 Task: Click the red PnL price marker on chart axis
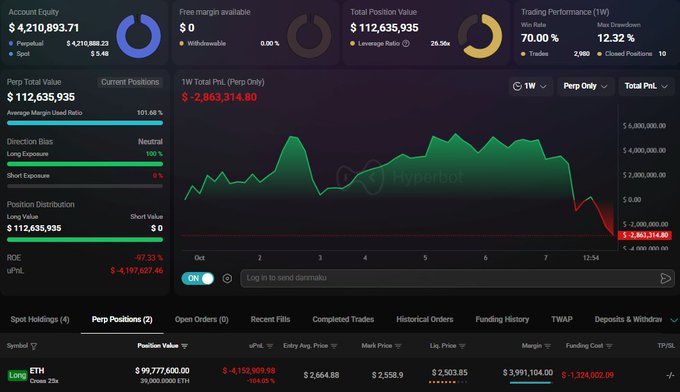(645, 235)
